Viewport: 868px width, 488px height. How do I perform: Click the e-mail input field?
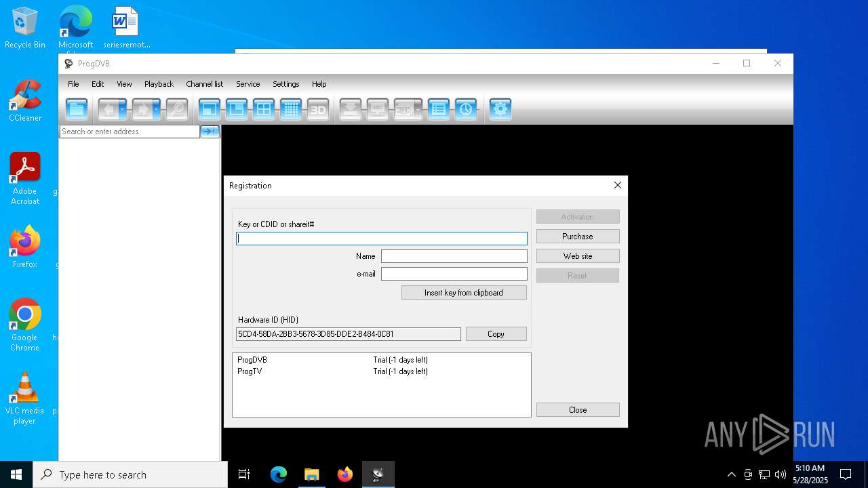coord(454,274)
